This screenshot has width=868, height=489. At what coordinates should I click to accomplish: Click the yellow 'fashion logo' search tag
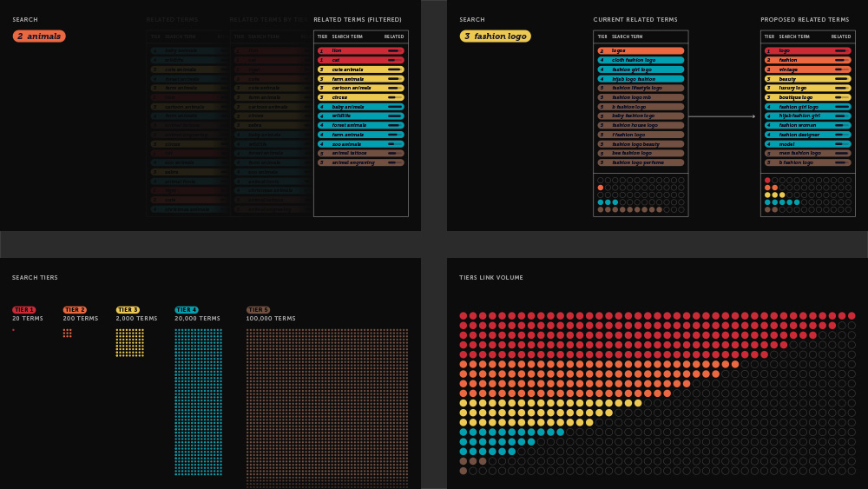tap(495, 36)
